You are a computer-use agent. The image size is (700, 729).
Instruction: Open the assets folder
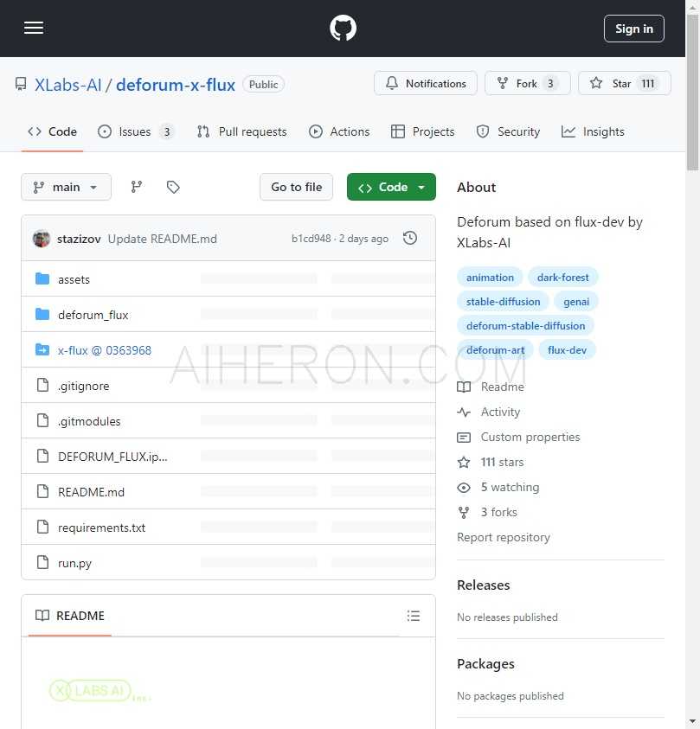click(x=74, y=279)
